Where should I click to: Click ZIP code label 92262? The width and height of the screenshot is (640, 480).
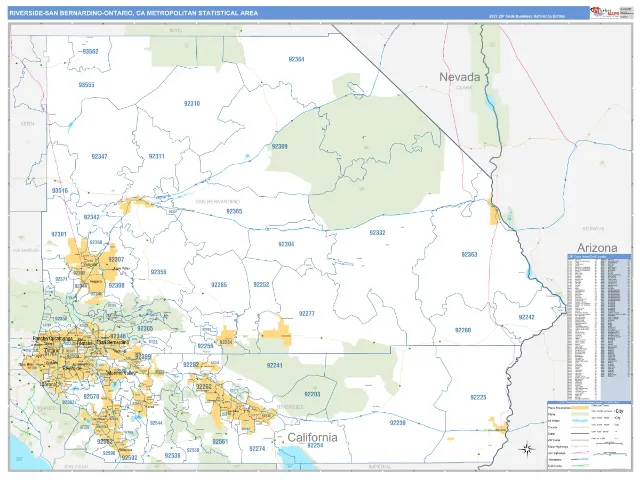click(204, 386)
